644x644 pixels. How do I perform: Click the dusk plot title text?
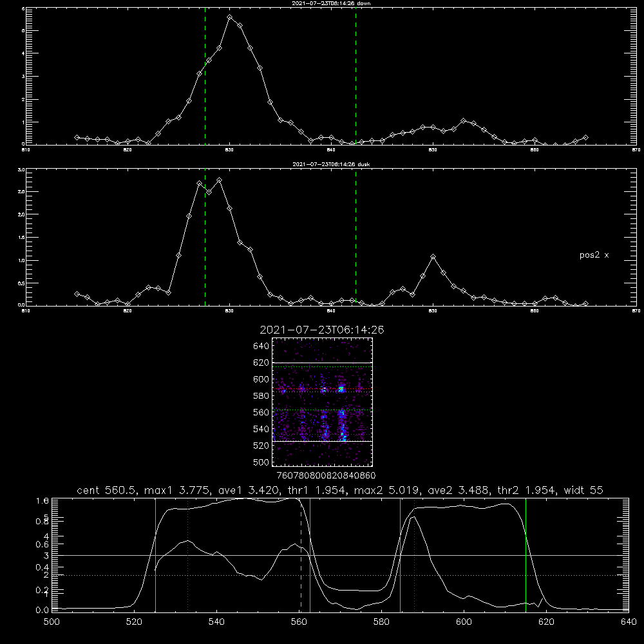pos(331,164)
